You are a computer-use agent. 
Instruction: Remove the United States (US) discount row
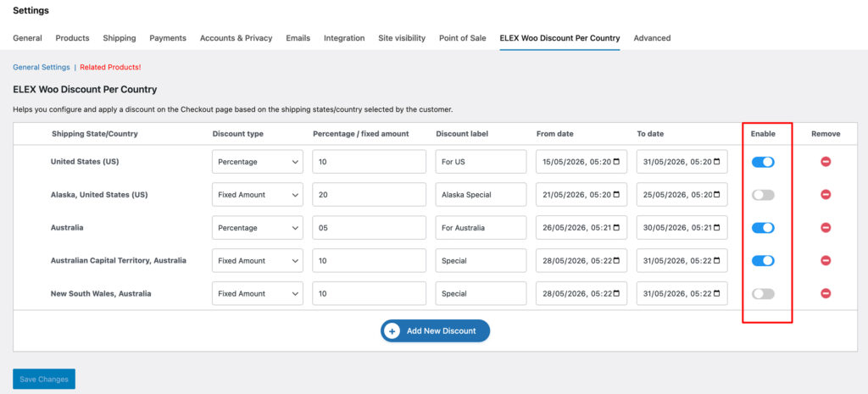826,162
